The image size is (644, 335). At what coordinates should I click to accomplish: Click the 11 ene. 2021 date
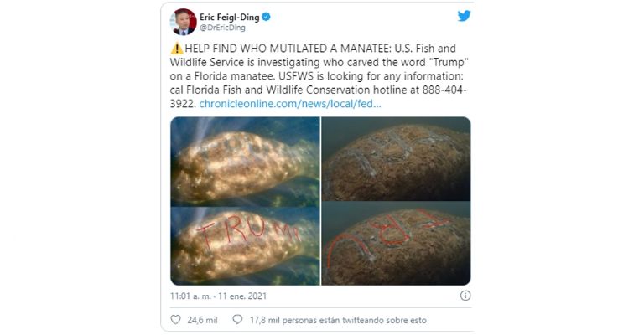tap(242, 296)
